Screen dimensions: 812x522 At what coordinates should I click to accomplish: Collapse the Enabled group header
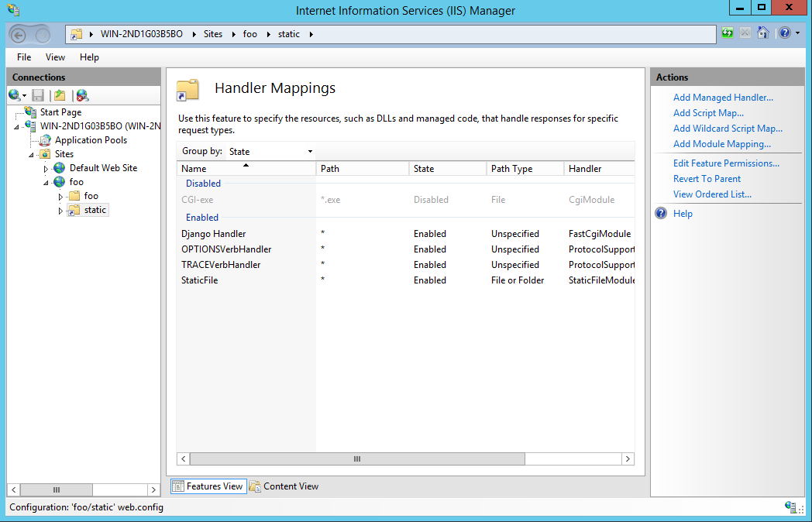(202, 218)
